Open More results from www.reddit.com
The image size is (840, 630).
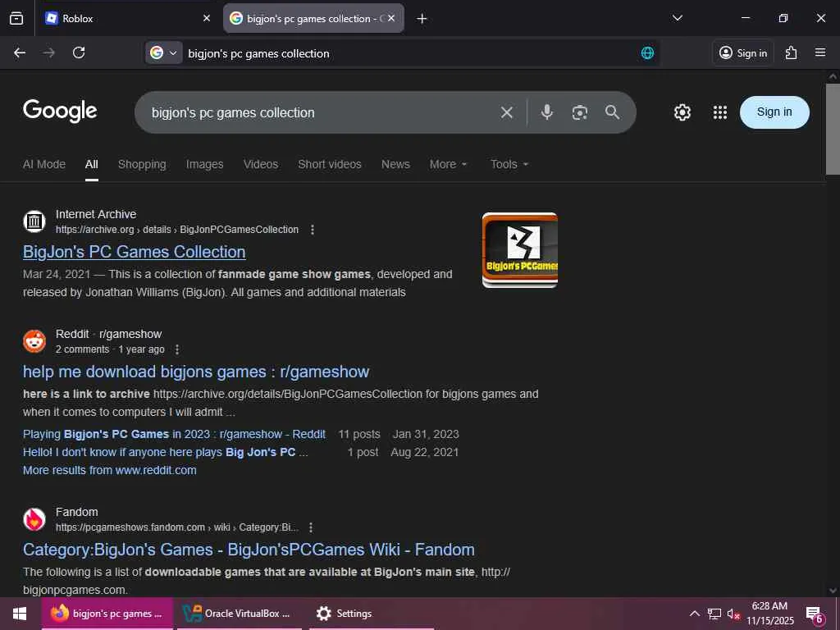click(110, 470)
